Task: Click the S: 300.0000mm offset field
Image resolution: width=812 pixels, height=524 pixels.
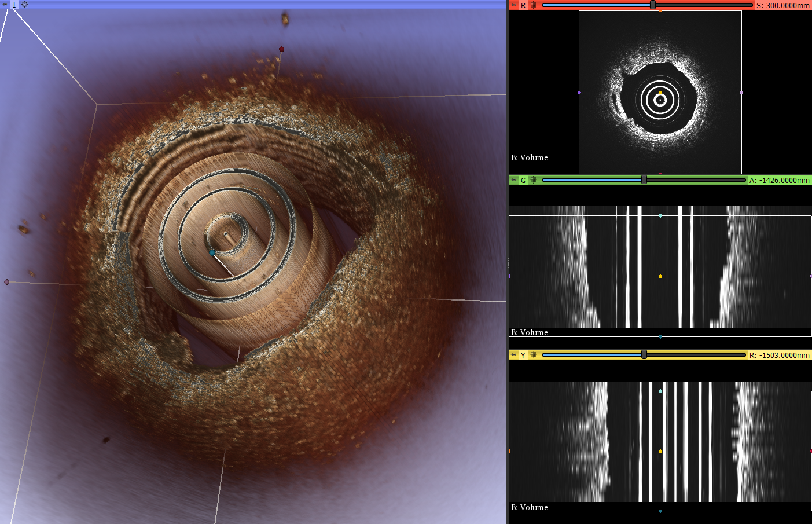Action: pos(782,5)
